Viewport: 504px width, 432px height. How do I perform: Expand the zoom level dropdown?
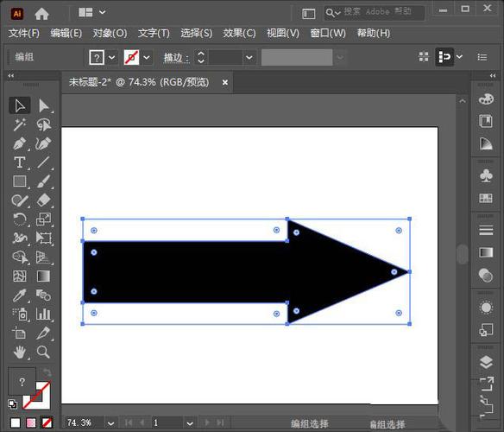click(x=110, y=423)
